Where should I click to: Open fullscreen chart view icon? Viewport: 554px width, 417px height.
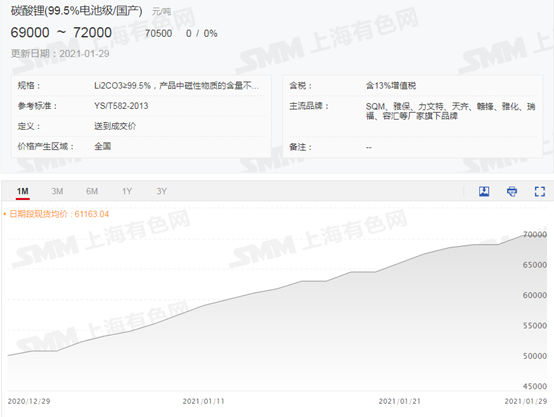pyautogui.click(x=540, y=192)
